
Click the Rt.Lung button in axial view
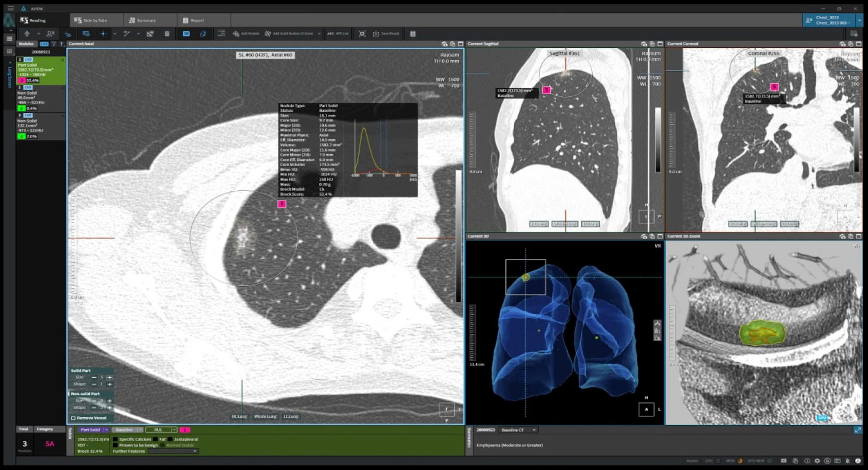coord(240,416)
